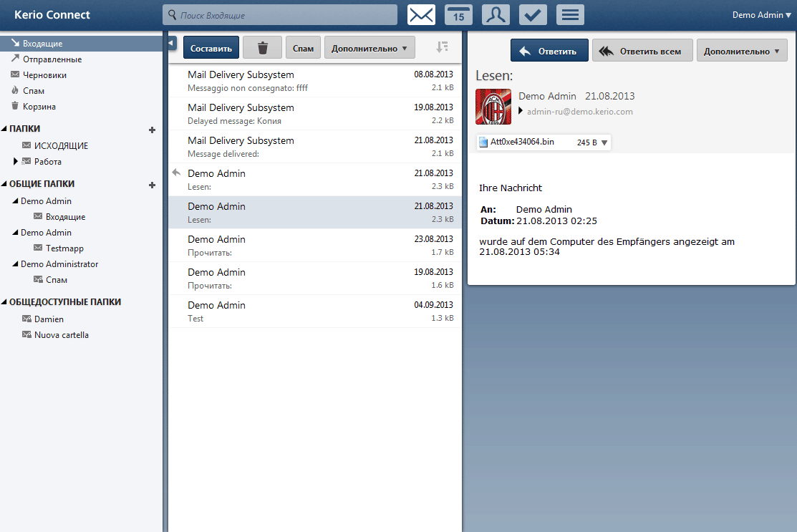Open the Notes lines icon in top bar
Screen dimensions: 797x532
click(570, 14)
